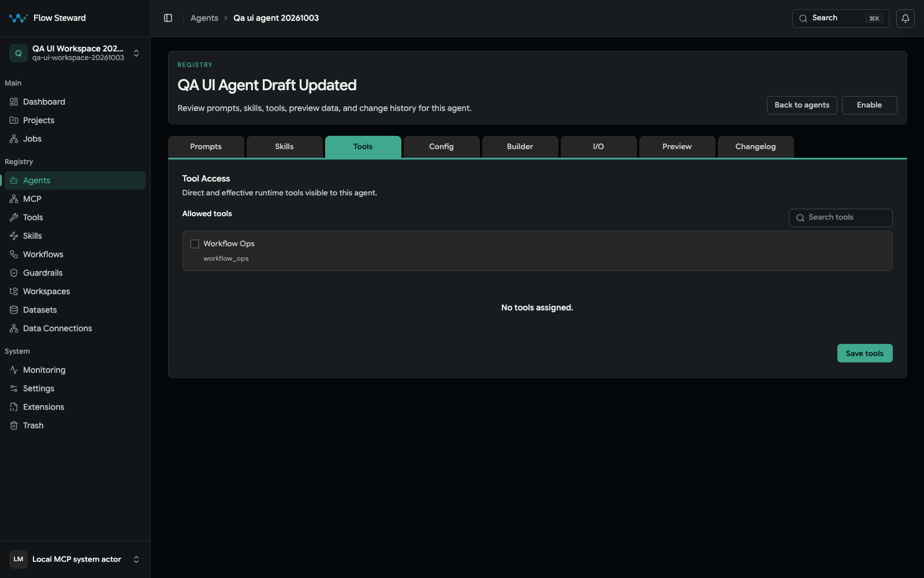
Task: Click the QA workspace avatar icon
Action: [x=18, y=53]
